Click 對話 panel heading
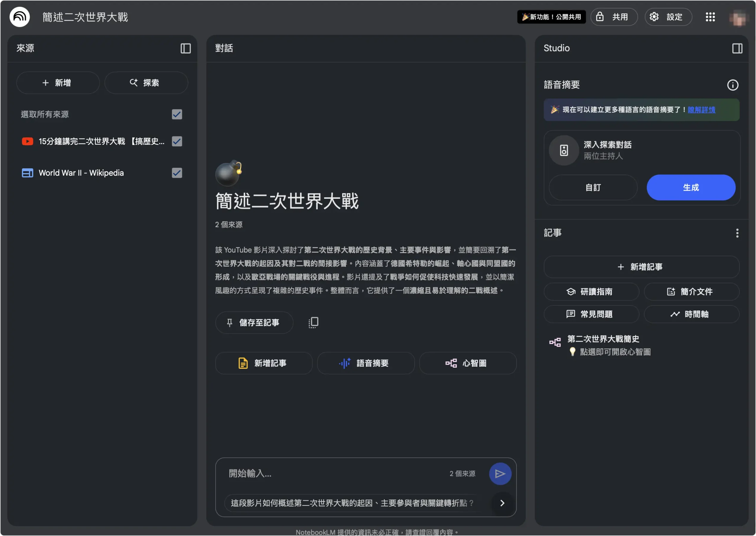 (224, 48)
